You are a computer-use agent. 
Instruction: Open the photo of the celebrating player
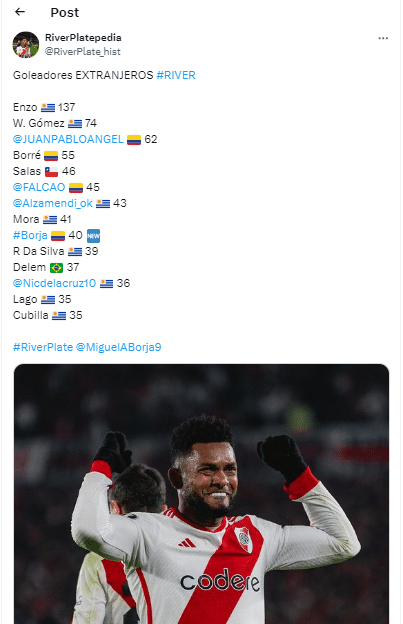[201, 494]
